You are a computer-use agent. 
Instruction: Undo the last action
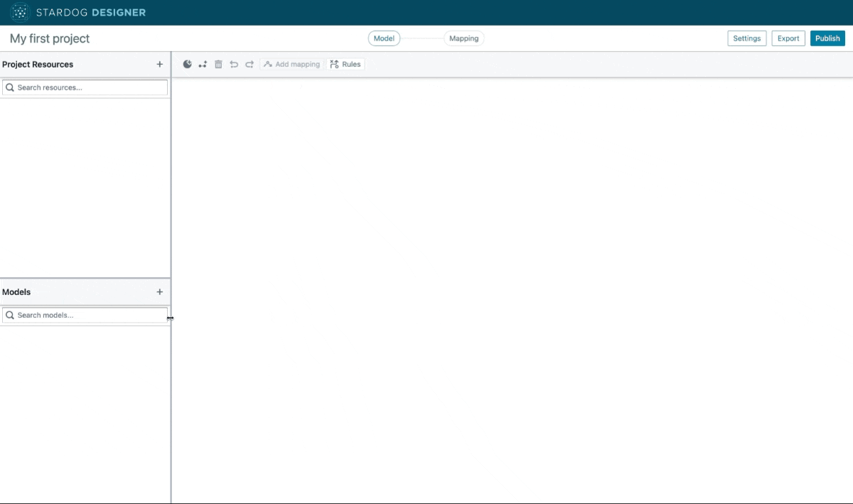(234, 64)
